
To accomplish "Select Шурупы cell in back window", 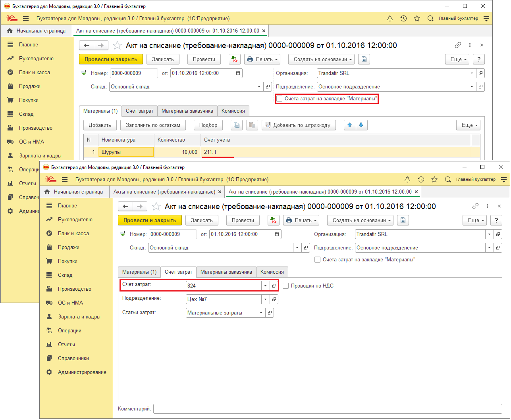I will (126, 152).
